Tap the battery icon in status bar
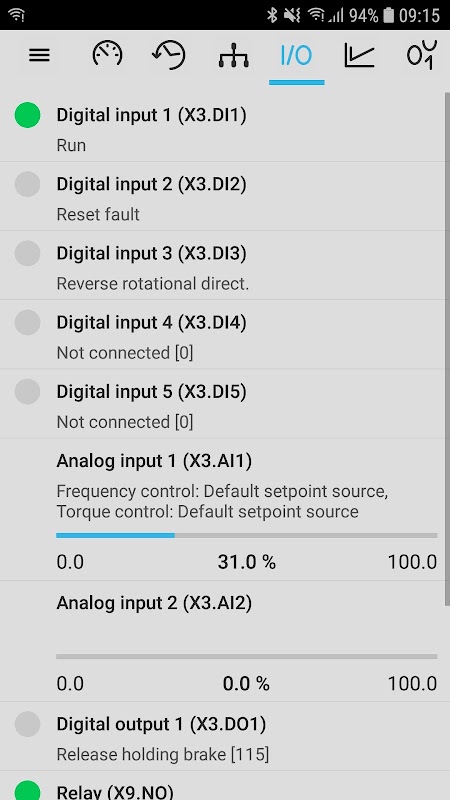The width and height of the screenshot is (450, 800). click(389, 15)
